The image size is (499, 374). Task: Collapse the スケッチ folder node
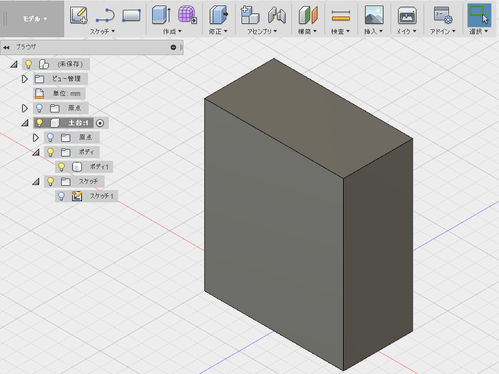(x=36, y=182)
